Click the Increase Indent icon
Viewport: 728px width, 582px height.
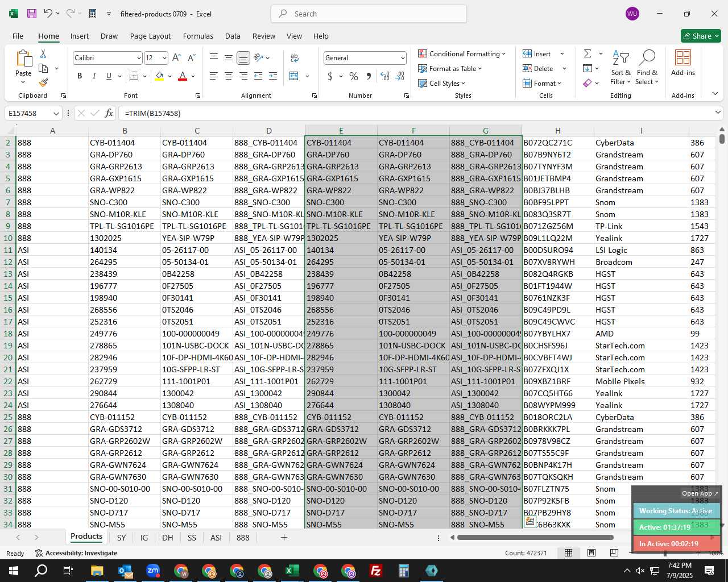[273, 76]
